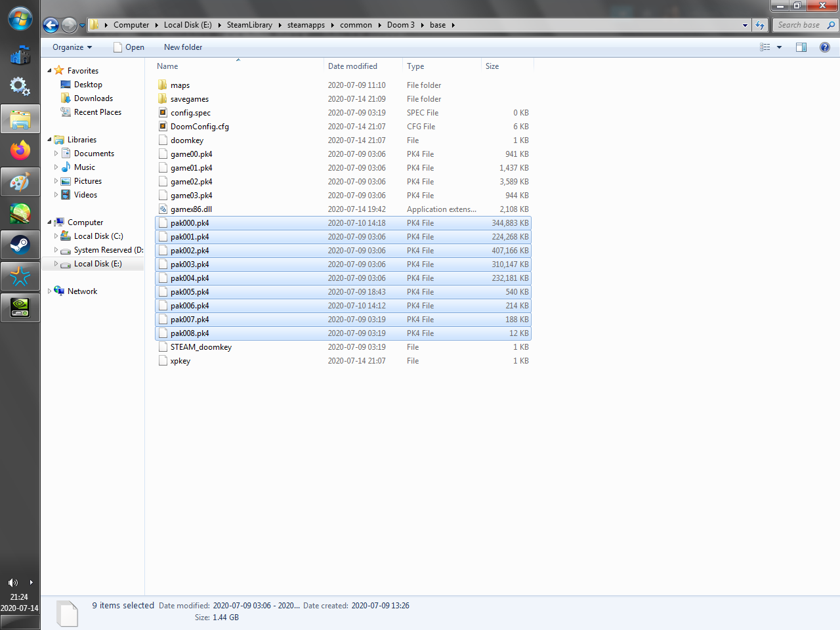Focus the Search base field
The image size is (840, 630).
pyautogui.click(x=799, y=25)
